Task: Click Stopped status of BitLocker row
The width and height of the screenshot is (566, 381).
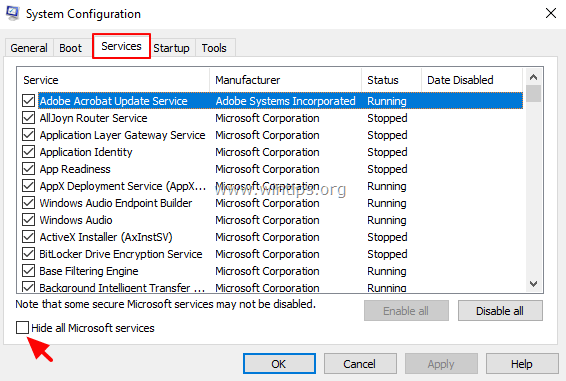Action: click(x=387, y=254)
